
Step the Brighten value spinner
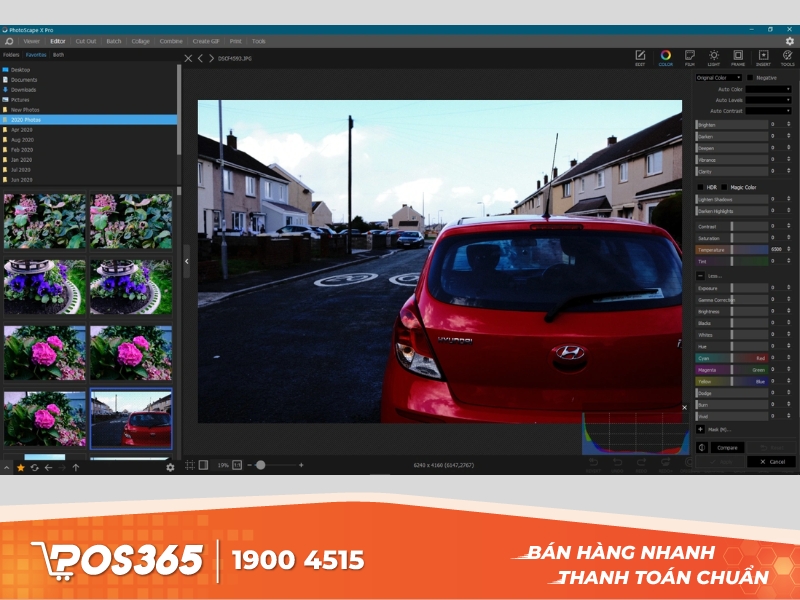[x=788, y=124]
